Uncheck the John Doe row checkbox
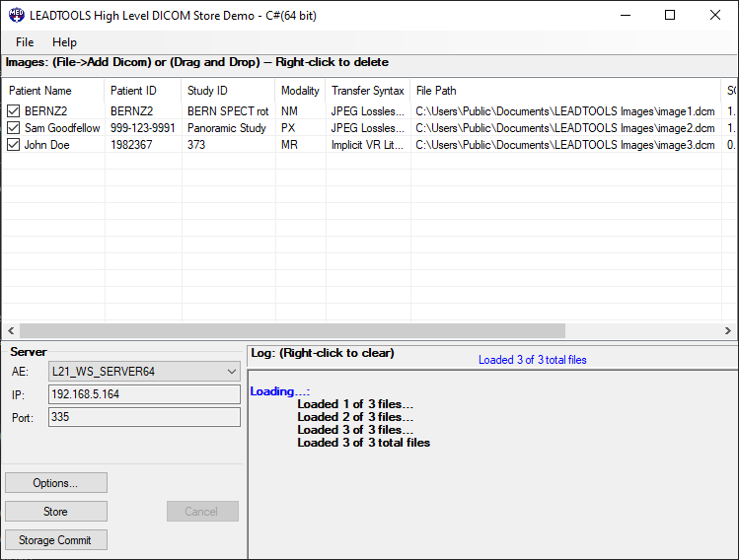The height and width of the screenshot is (560, 739). pos(13,145)
